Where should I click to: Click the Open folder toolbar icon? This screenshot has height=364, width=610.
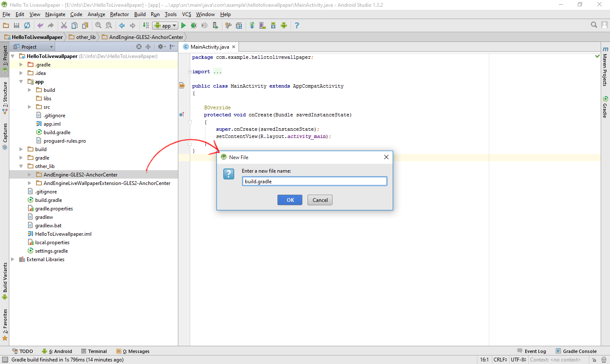click(x=6, y=25)
